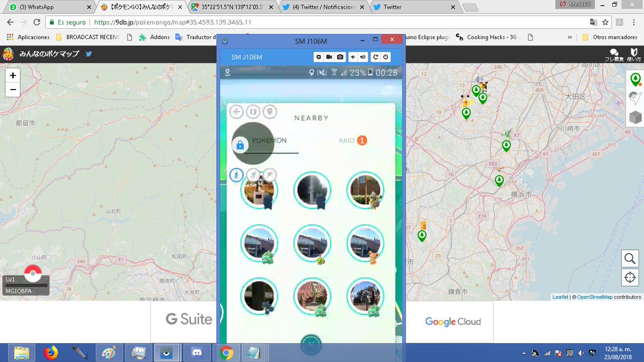This screenshot has height=362, width=644.
Task: Rotate screen icon in SM J106M toolbar
Action: pos(376,57)
